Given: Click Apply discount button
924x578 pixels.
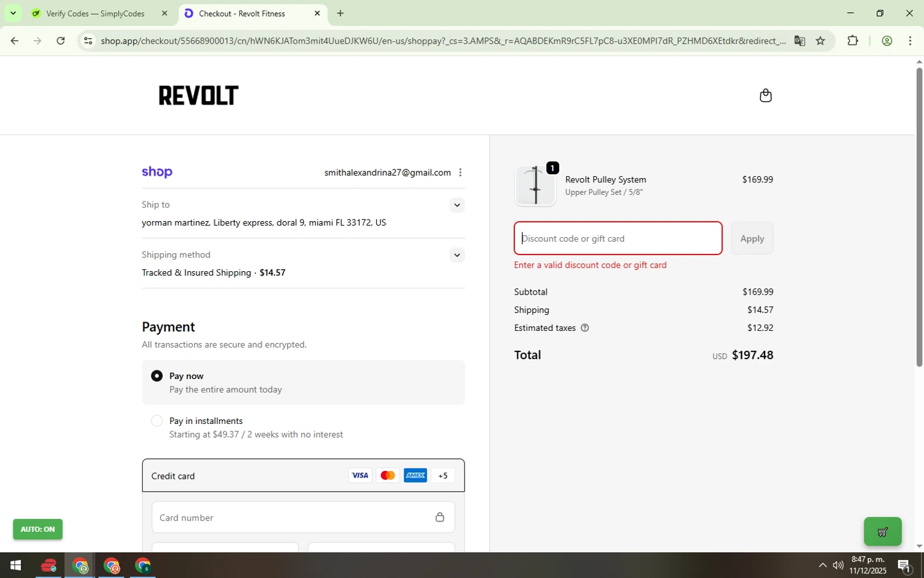Looking at the screenshot, I should (752, 238).
